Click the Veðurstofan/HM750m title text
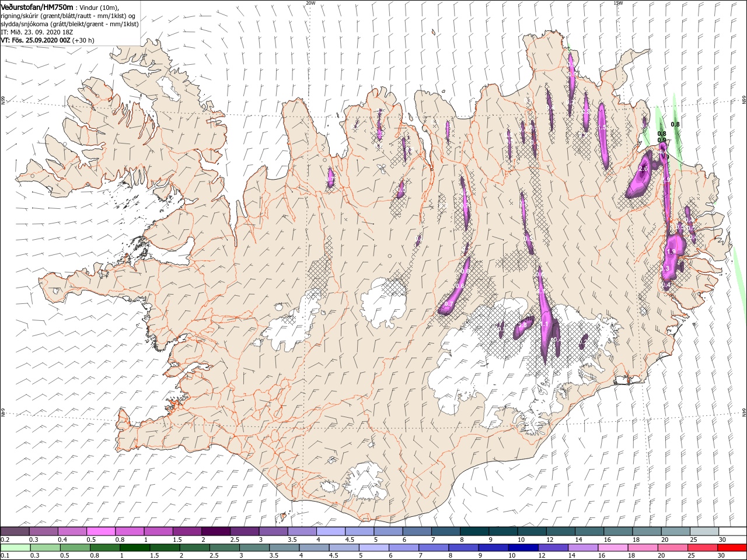The image size is (747, 560). [x=37, y=7]
